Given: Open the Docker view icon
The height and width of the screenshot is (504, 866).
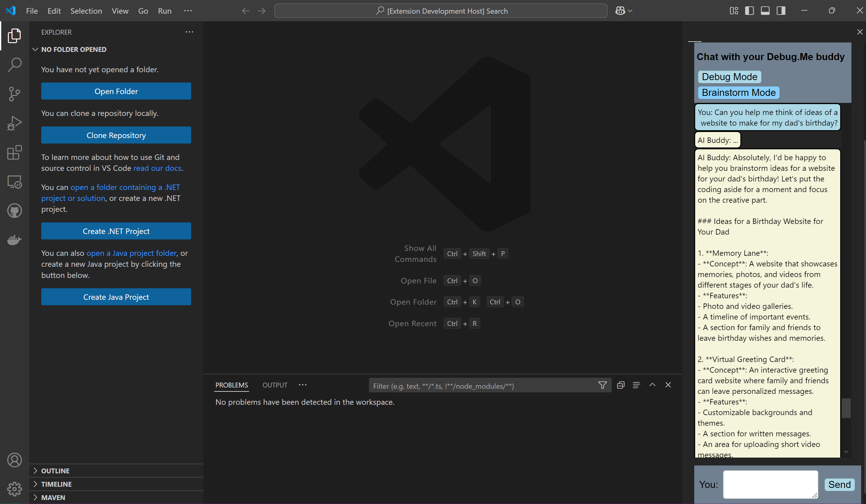Looking at the screenshot, I should (x=15, y=240).
